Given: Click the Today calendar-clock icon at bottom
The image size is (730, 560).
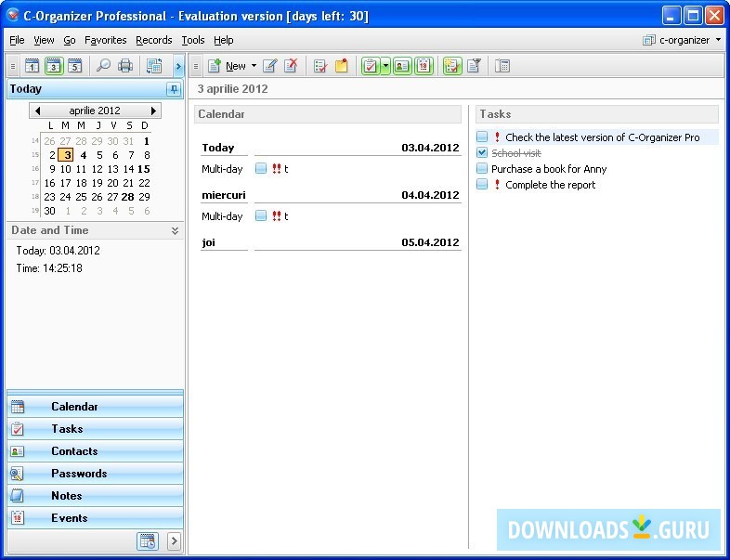Looking at the screenshot, I should [148, 540].
